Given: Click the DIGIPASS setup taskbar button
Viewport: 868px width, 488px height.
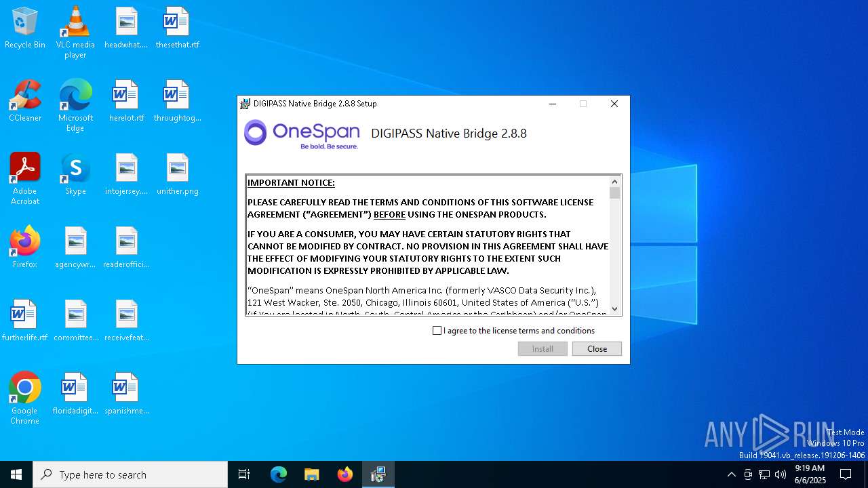Looking at the screenshot, I should tap(378, 474).
